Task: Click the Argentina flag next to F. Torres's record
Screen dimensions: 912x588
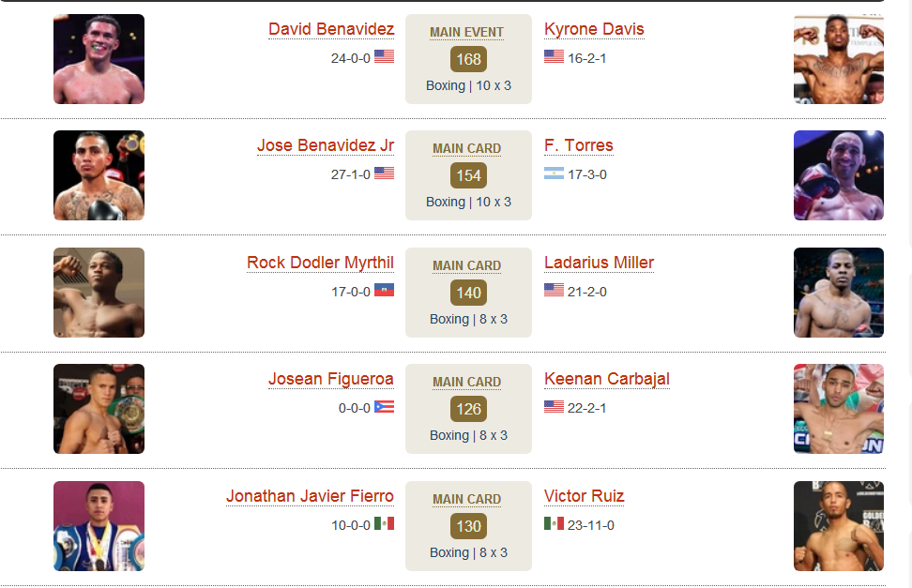Action: pos(554,173)
